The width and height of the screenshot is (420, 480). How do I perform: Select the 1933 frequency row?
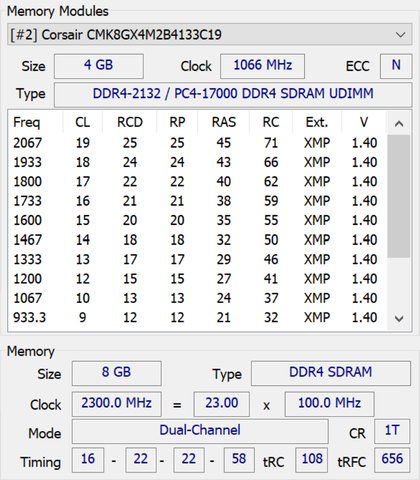point(197,162)
